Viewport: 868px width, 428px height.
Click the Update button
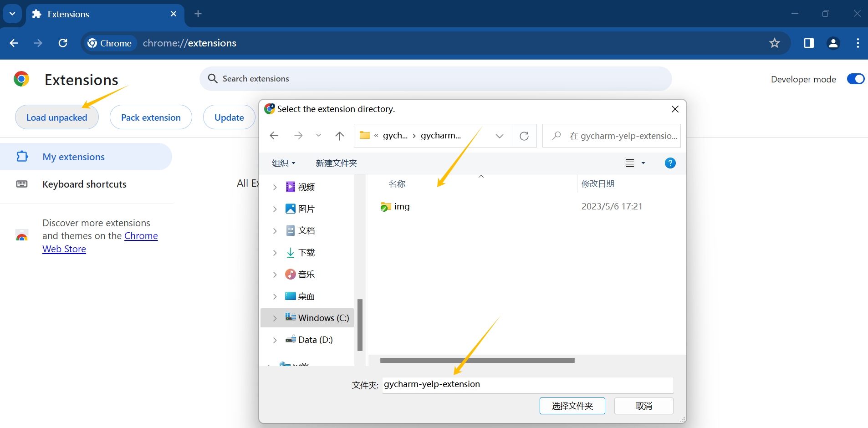pyautogui.click(x=229, y=117)
